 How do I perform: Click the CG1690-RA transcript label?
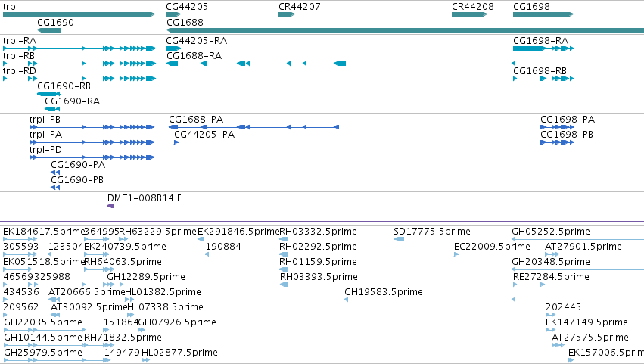click(x=73, y=101)
